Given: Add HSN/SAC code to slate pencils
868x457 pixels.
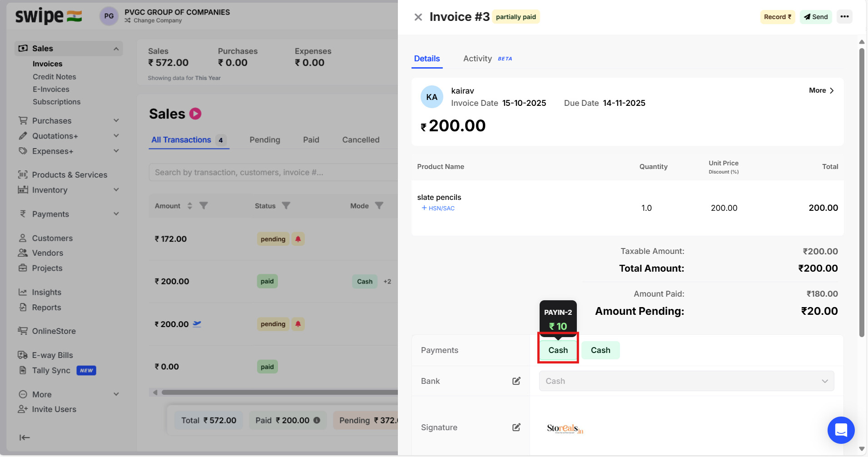Looking at the screenshot, I should (x=438, y=208).
